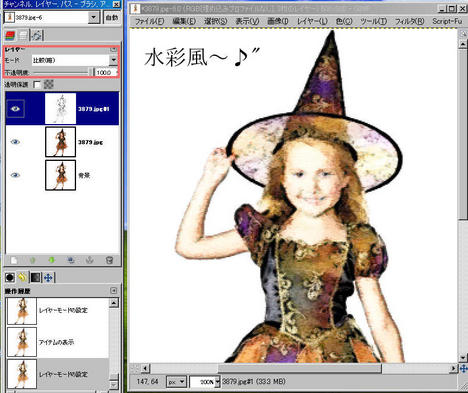Click the 不透明度 opacity slider
468x393 pixels.
[x=63, y=72]
